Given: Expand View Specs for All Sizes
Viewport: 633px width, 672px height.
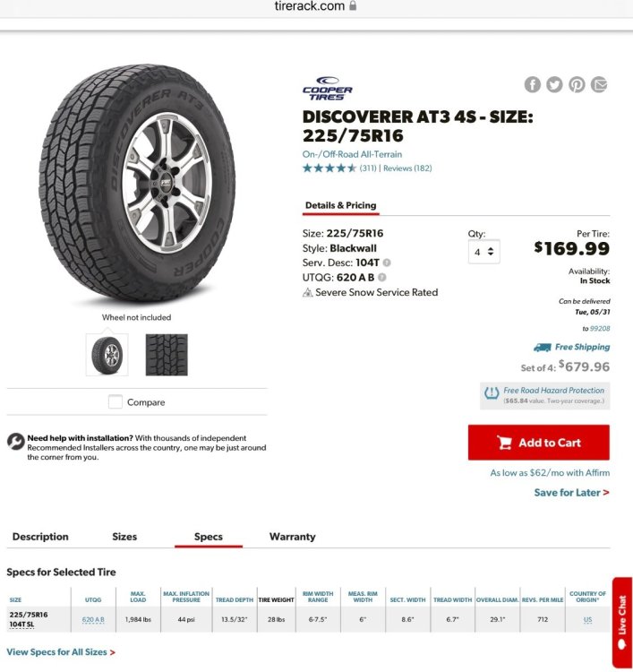Looking at the screenshot, I should pyautogui.click(x=61, y=652).
